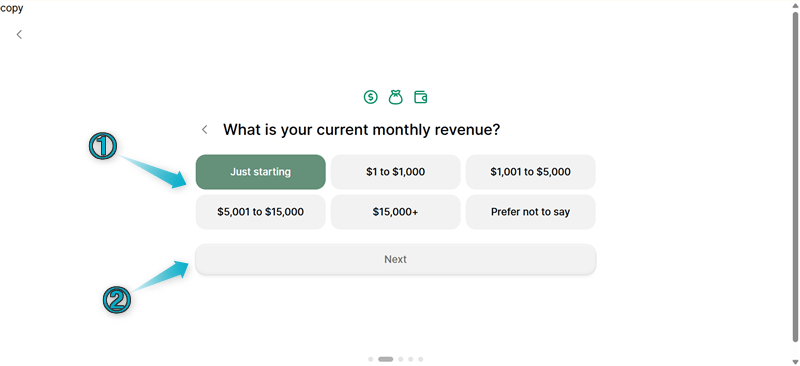Image resolution: width=800 pixels, height=366 pixels.
Task: Click the first step pagination dot
Action: pos(371,359)
